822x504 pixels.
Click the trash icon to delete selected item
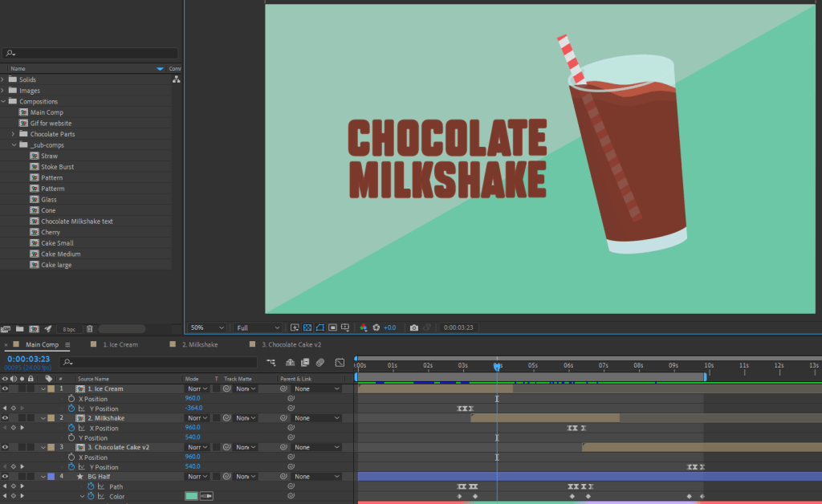(90, 328)
